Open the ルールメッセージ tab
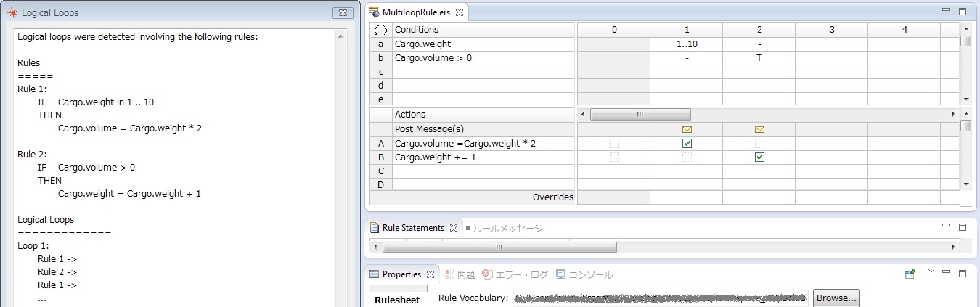The height and width of the screenshot is (307, 980). pyautogui.click(x=507, y=228)
